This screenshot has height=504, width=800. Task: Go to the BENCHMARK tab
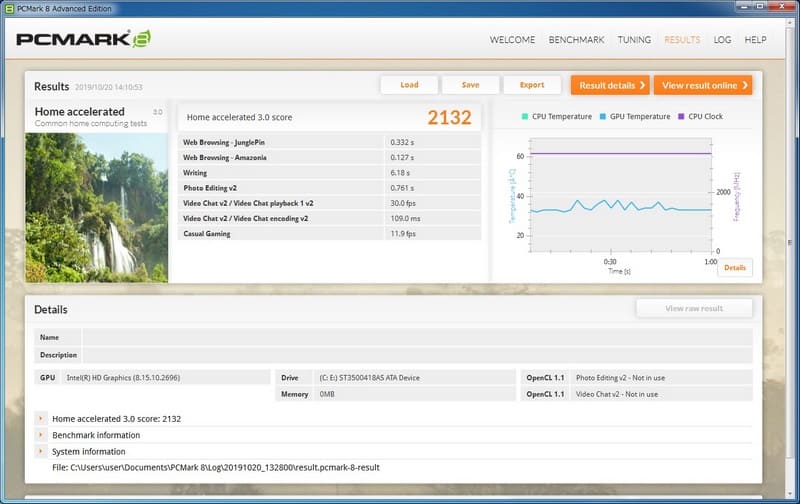tap(576, 40)
